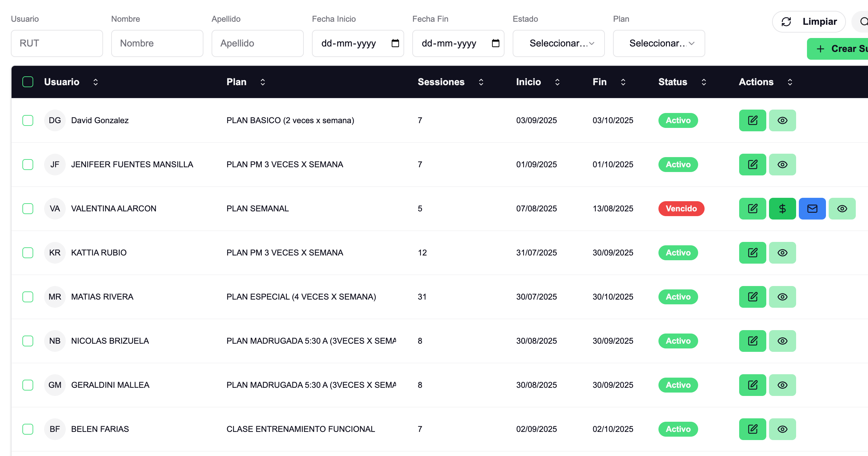Screen dimensions: 868x456
Task: Click calendar icon in Fecha Fin field
Action: pyautogui.click(x=495, y=43)
